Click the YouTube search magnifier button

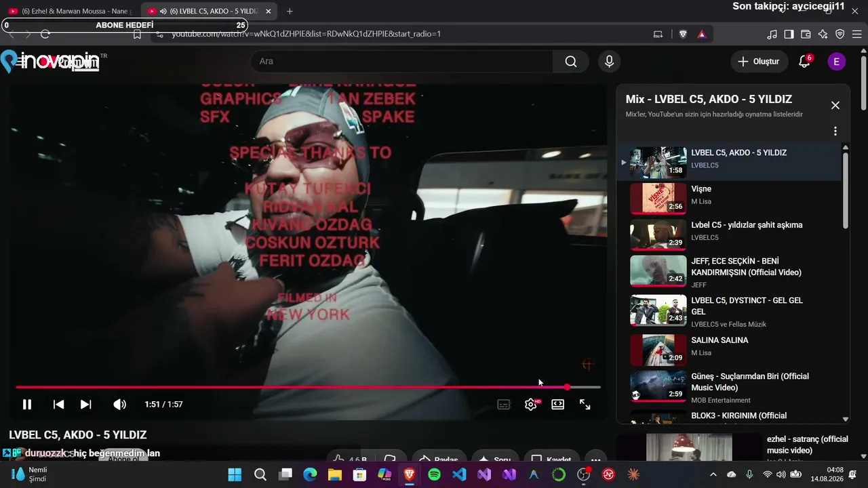(x=571, y=62)
